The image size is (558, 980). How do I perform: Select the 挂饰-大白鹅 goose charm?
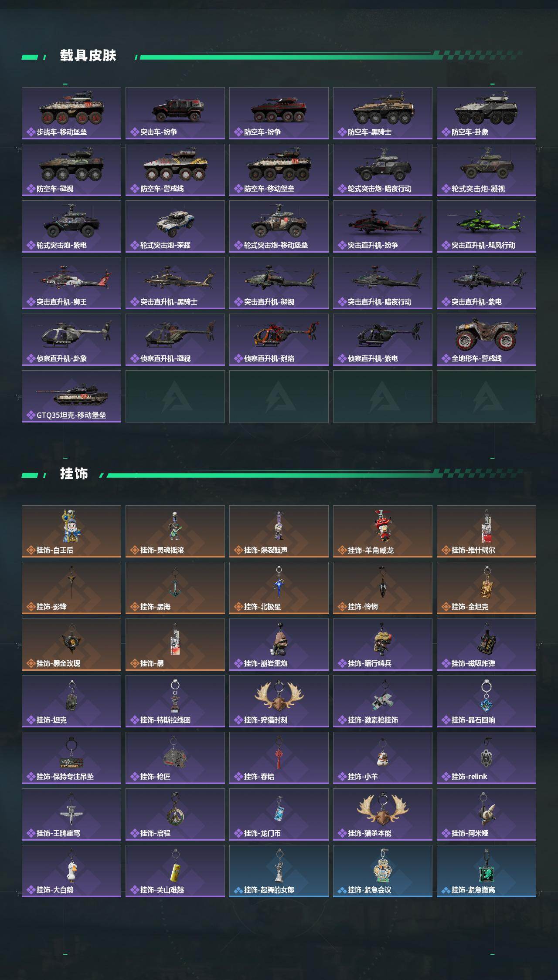[x=71, y=871]
